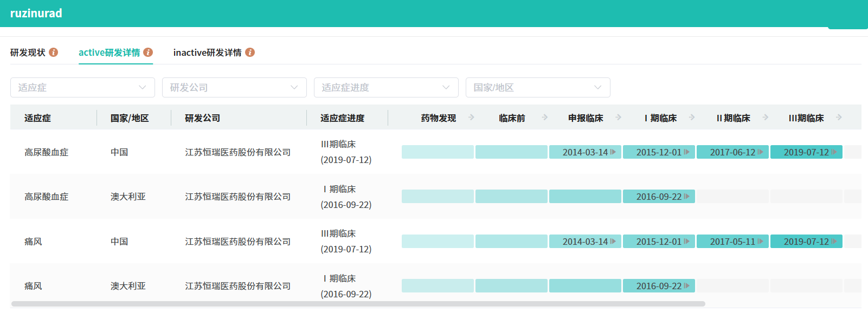
Task: Click info icon beside inactive研发详情 tab
Action: (250, 52)
